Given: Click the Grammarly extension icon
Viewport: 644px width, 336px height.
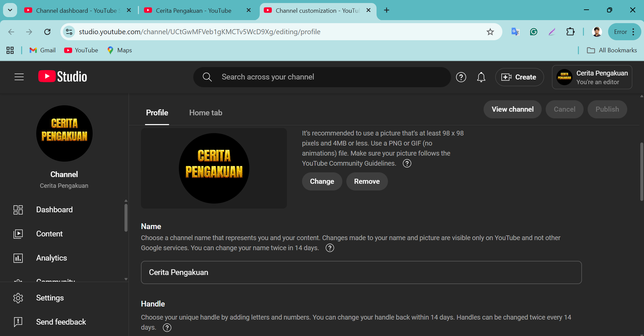Looking at the screenshot, I should (x=534, y=32).
